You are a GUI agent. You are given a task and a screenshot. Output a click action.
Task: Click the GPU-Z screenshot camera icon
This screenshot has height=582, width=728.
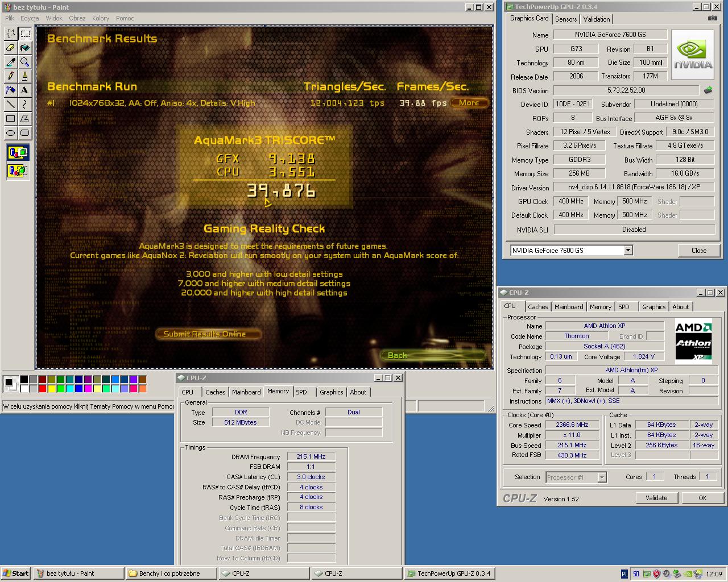(x=712, y=18)
